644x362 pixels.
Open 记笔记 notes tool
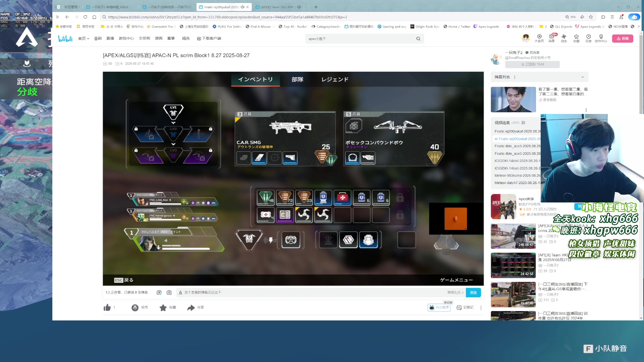[465, 307]
